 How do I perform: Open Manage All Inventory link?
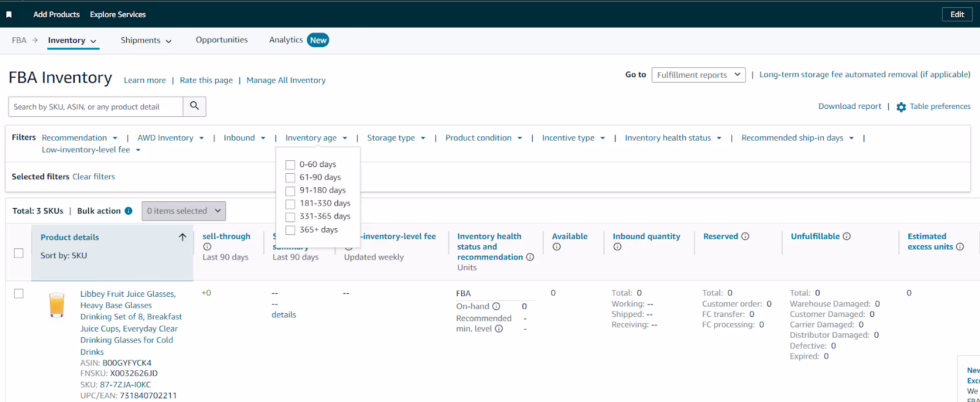pyautogui.click(x=286, y=80)
